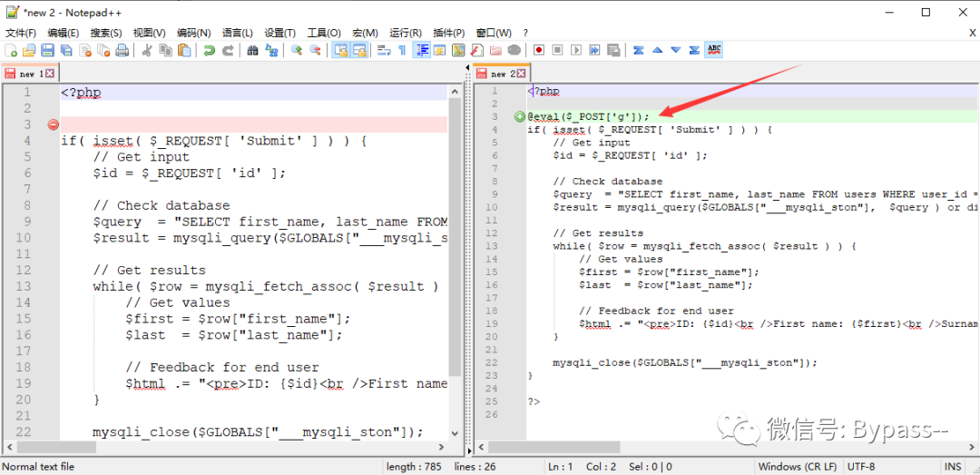
Task: Open Folder as Workspace icon
Action: tap(495, 50)
